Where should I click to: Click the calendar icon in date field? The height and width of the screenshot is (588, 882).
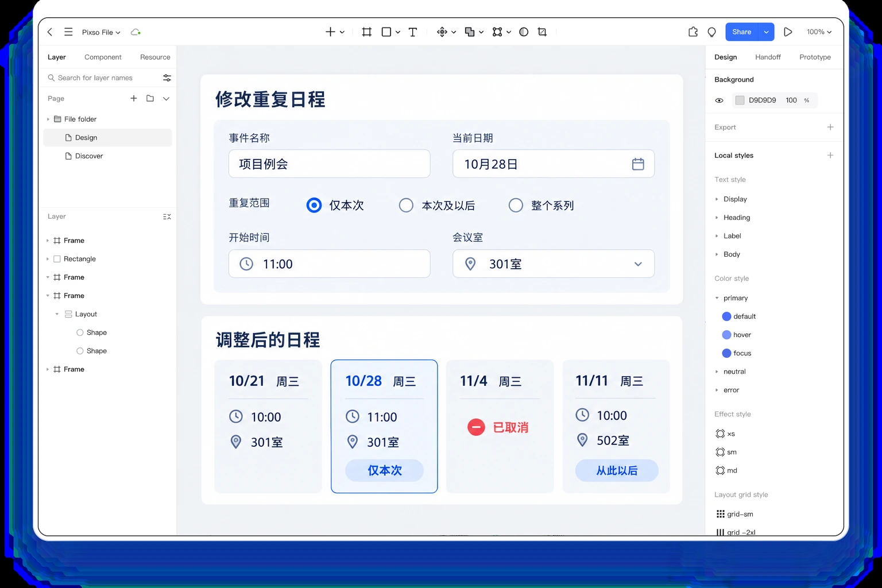[x=638, y=164]
